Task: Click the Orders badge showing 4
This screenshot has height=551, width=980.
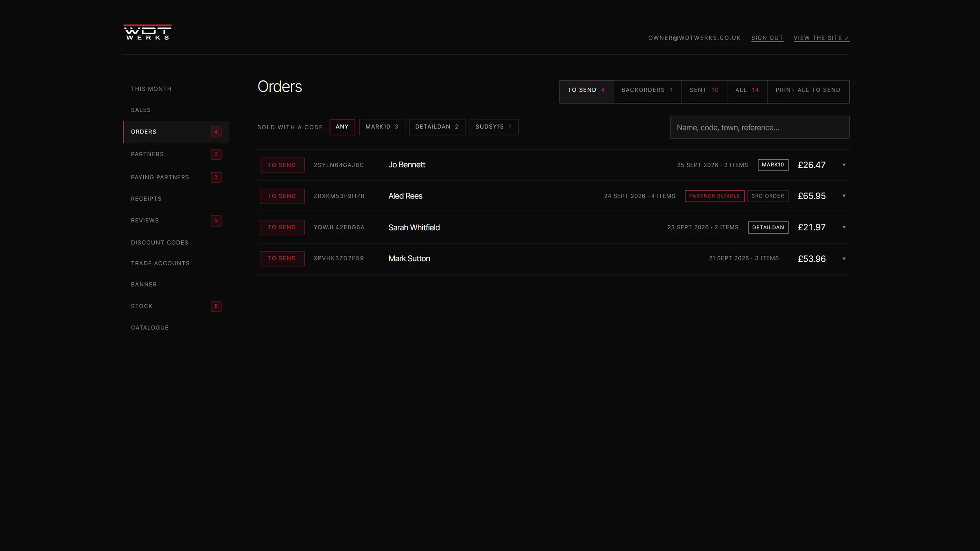Action: pyautogui.click(x=216, y=132)
